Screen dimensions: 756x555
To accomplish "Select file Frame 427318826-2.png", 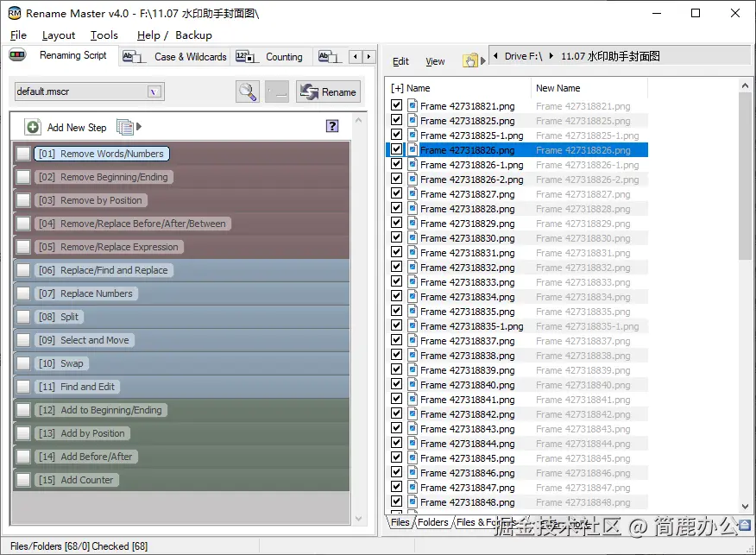I will 471,180.
